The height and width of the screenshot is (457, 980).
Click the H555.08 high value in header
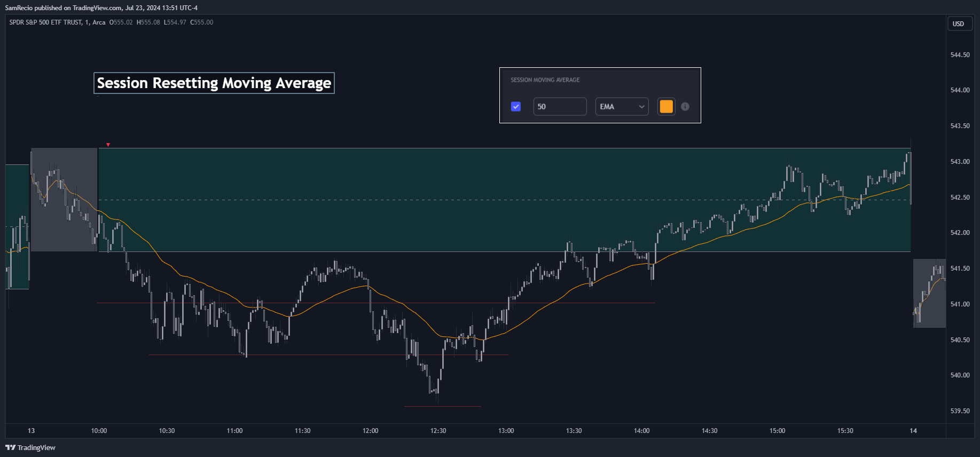pyautogui.click(x=148, y=22)
